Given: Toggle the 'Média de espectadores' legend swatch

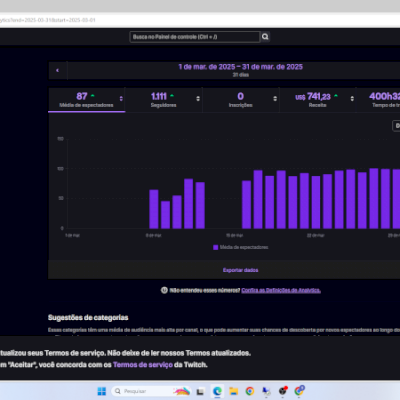Looking at the screenshot, I should 216,247.
